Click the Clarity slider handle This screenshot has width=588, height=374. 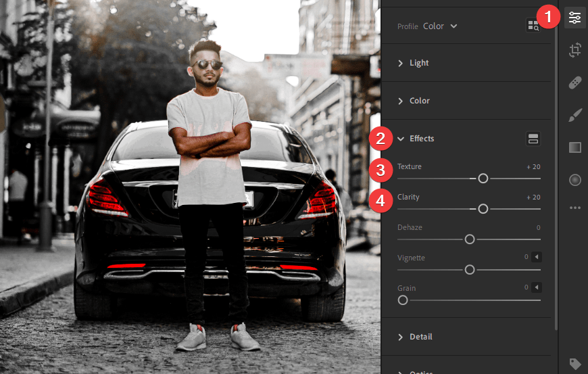pyautogui.click(x=483, y=208)
